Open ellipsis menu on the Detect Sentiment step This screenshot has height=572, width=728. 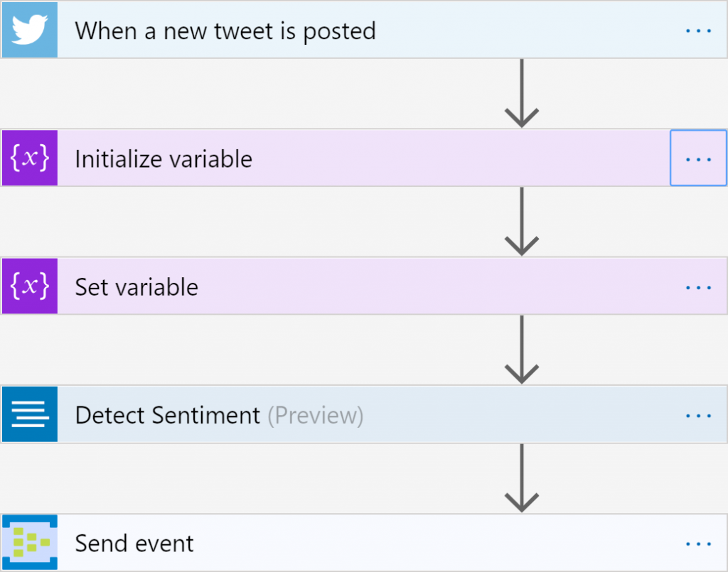pyautogui.click(x=698, y=415)
